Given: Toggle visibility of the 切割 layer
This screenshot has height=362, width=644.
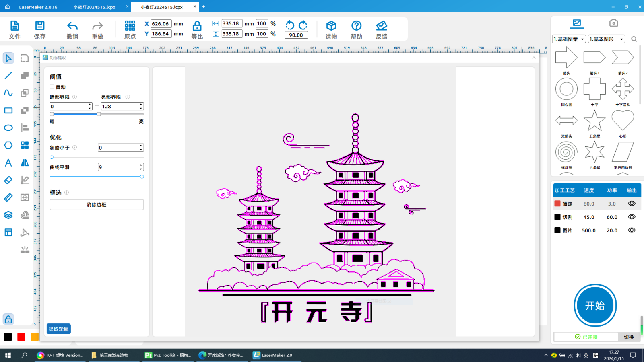Looking at the screenshot, I should click(x=632, y=217).
